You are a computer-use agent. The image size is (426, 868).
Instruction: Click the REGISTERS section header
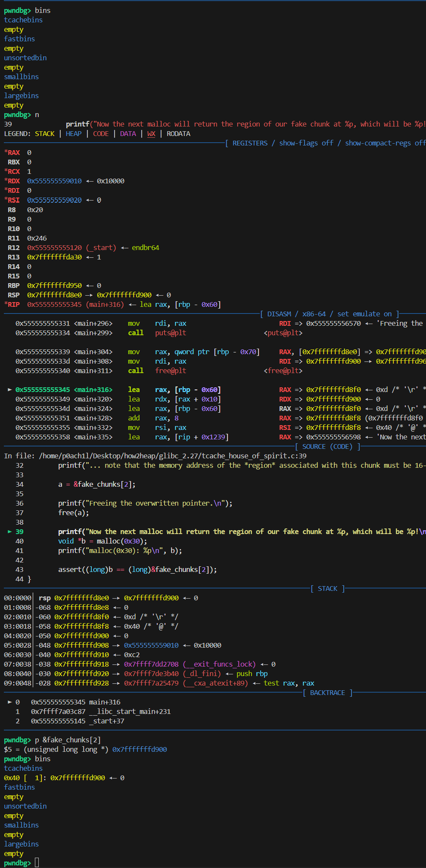pos(250,143)
